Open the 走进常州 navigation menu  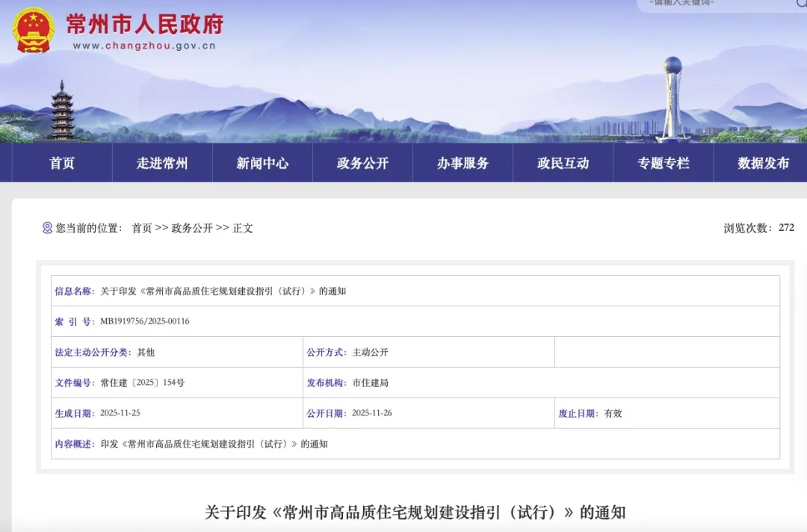(x=162, y=163)
